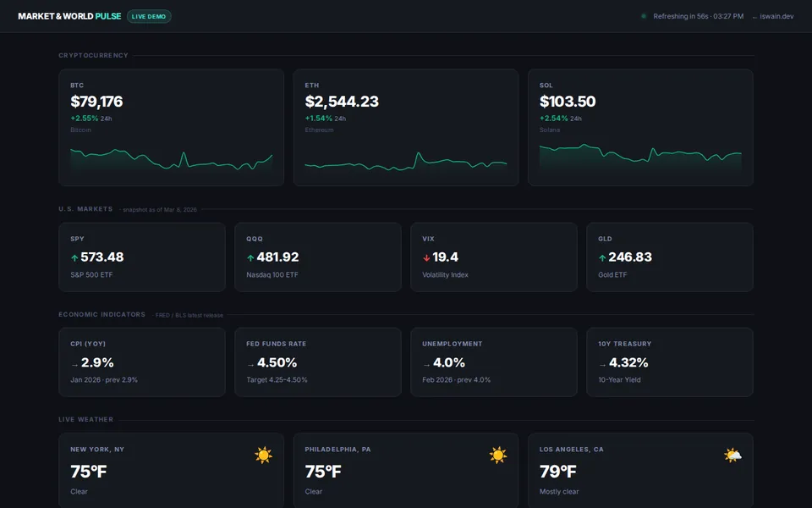Click the Bitcoin sparkline chart
The height and width of the screenshot is (508, 812).
tap(172, 160)
